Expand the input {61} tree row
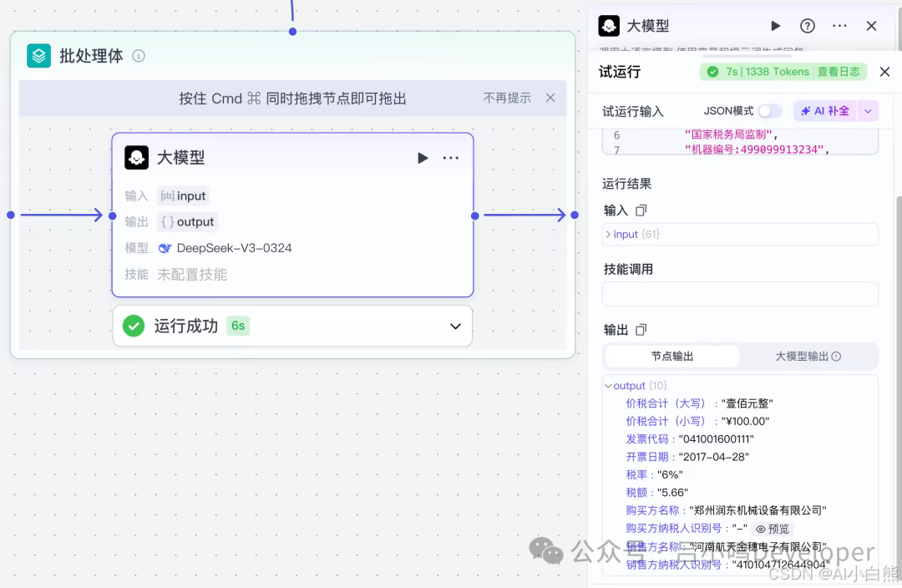This screenshot has height=588, width=902. [x=740, y=234]
